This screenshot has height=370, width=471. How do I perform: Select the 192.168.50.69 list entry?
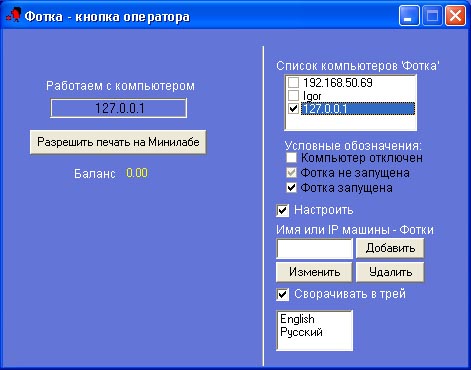click(x=338, y=83)
